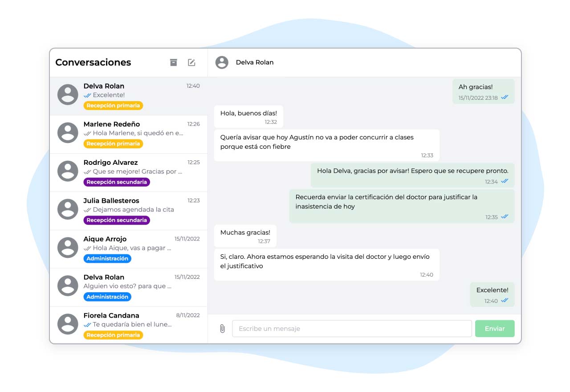
Task: Click the Administración tag under Aique Arrojo
Action: [x=107, y=258]
